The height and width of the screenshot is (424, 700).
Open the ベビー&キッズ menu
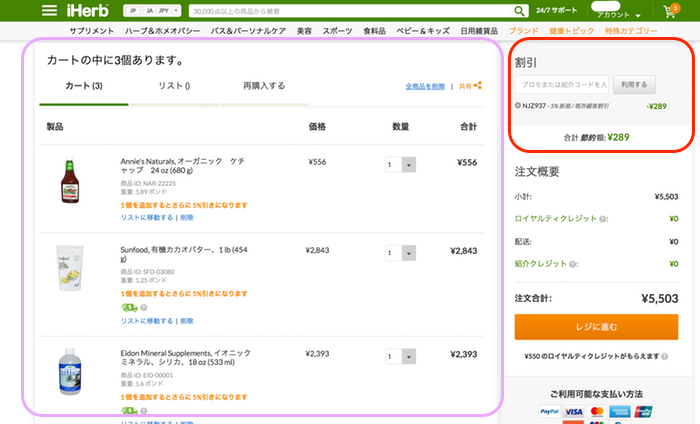pyautogui.click(x=423, y=31)
